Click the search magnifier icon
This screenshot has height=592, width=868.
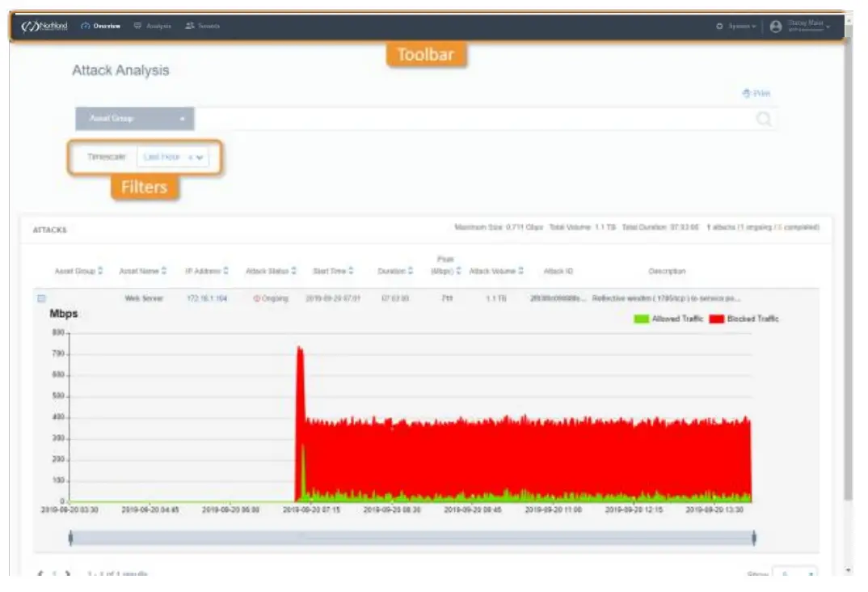[764, 119]
